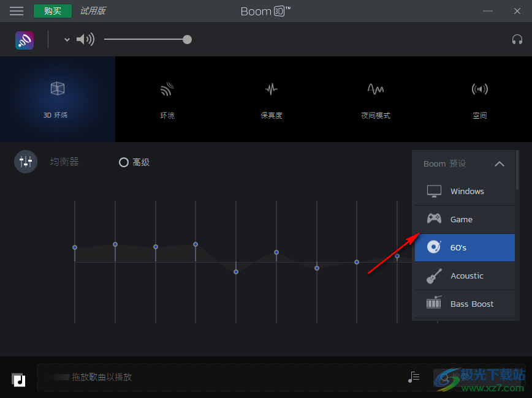The image size is (532, 398).
Task: Open the hamburger menu
Action: [x=17, y=11]
